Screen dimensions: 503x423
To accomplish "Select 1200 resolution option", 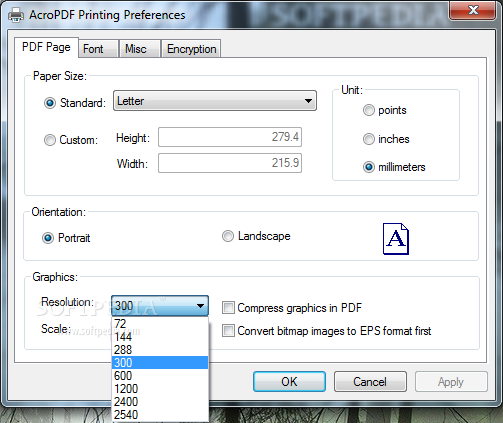I will pos(160,389).
